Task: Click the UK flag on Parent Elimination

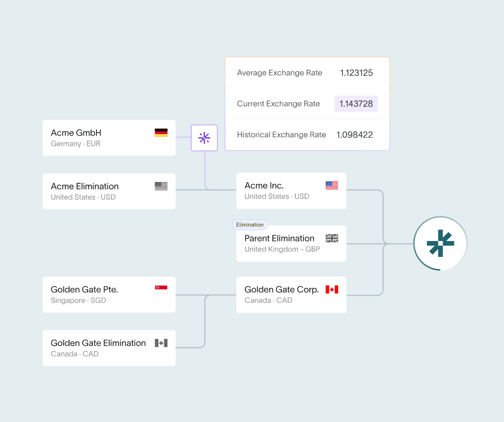Action: [x=332, y=238]
